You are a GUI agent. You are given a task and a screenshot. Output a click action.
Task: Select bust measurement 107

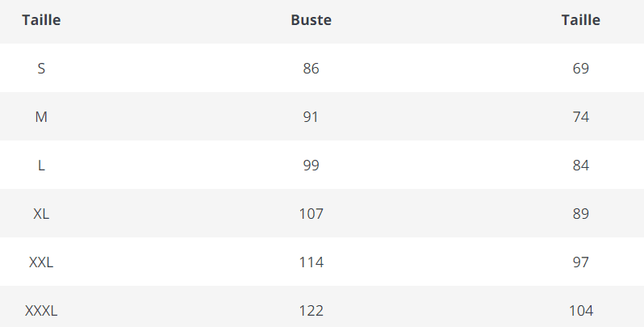tap(311, 214)
